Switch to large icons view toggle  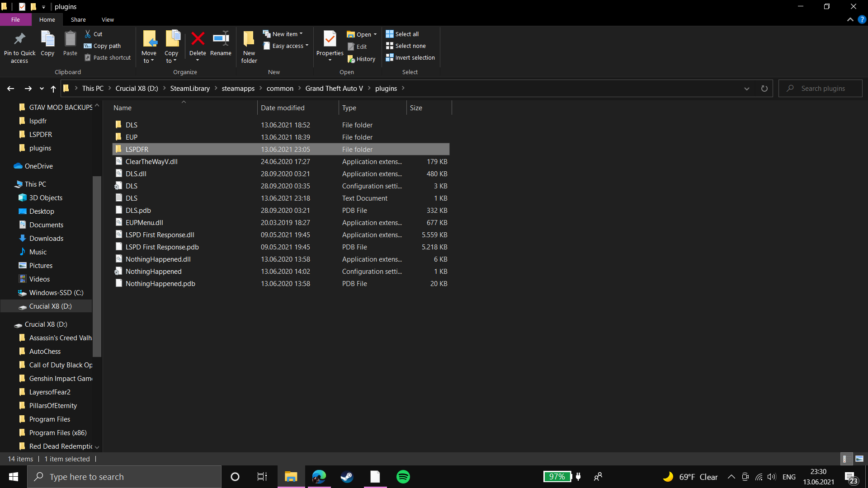[859, 459]
